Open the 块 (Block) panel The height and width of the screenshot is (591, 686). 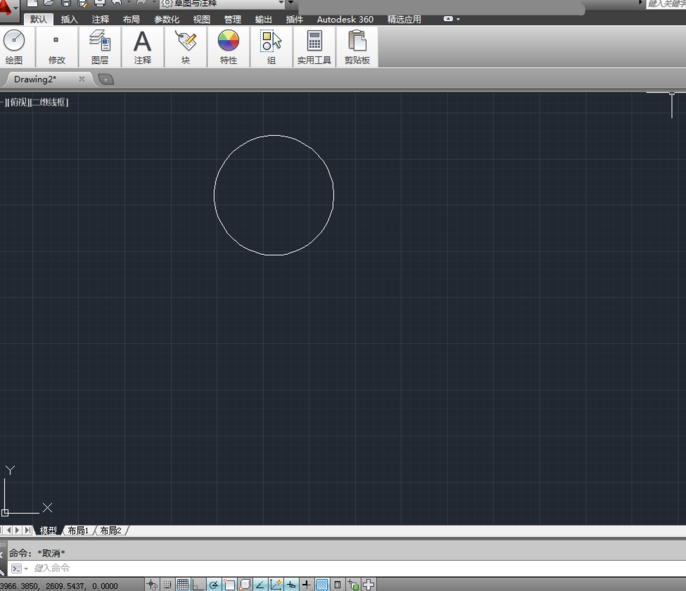pos(186,47)
